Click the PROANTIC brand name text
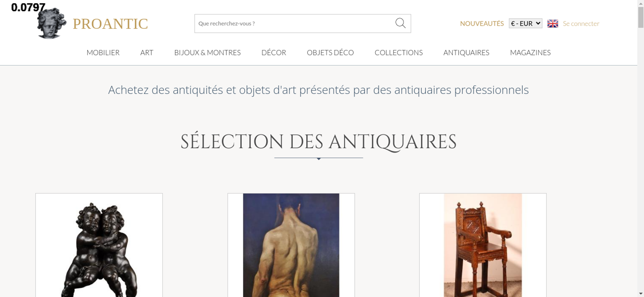 110,24
